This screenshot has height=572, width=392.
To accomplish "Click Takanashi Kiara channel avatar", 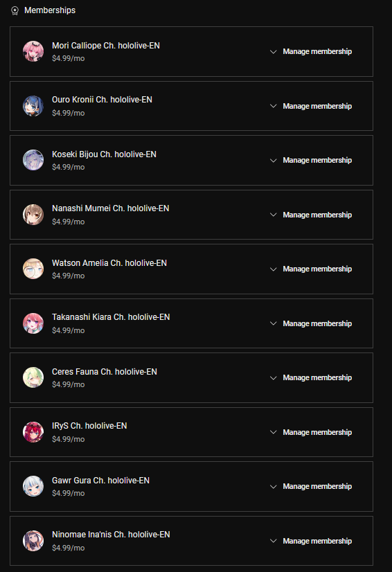I will tap(33, 323).
